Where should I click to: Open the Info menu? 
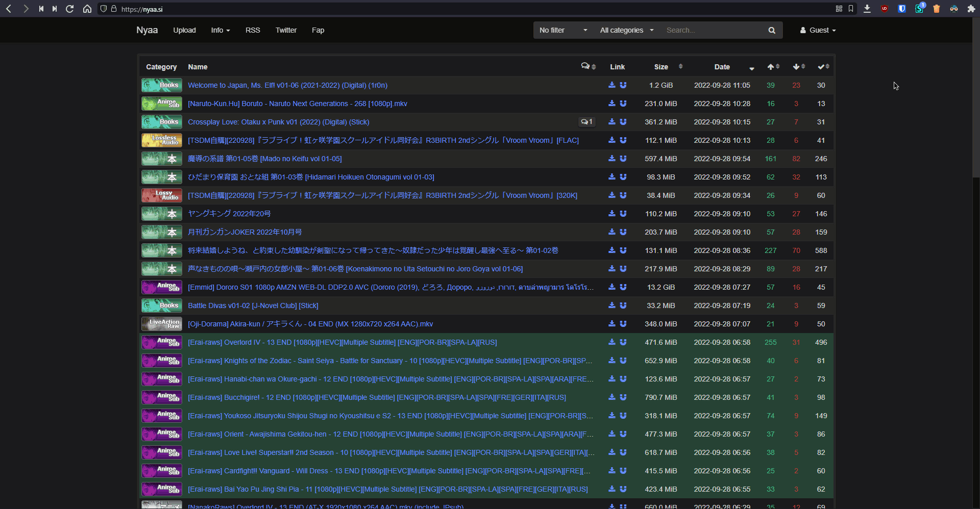pos(220,30)
